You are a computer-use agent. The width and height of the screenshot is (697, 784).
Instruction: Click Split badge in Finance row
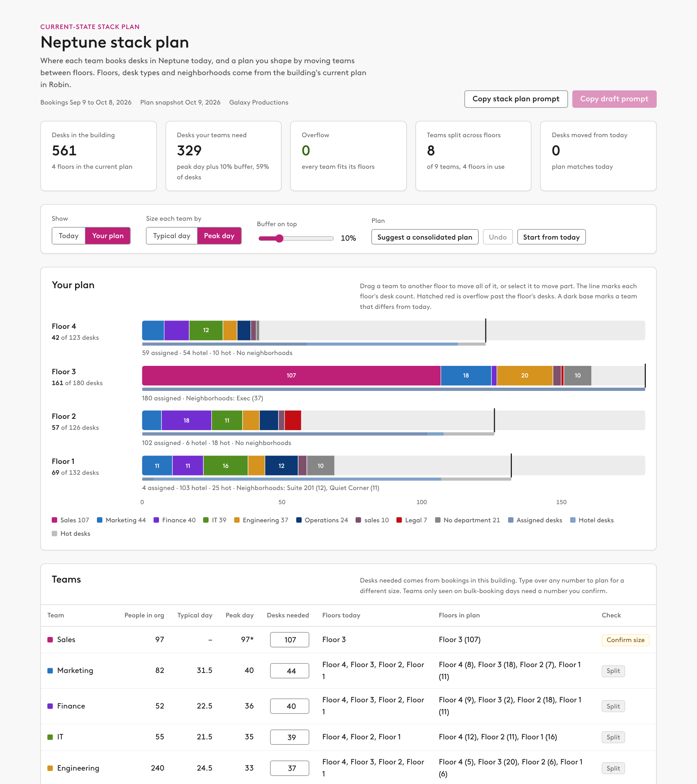coord(613,706)
